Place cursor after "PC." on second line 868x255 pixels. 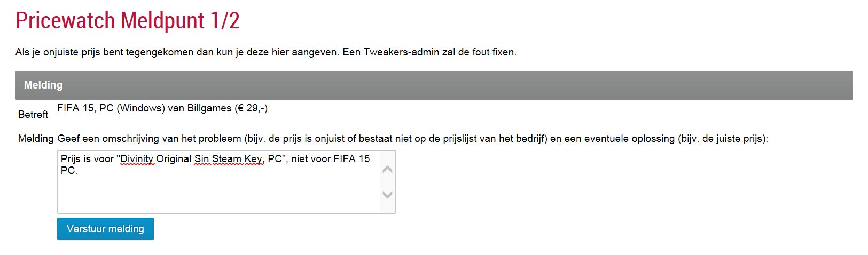click(x=78, y=171)
